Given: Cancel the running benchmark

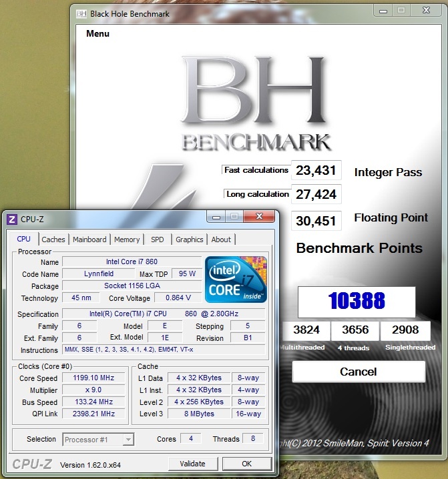Looking at the screenshot, I should pyautogui.click(x=359, y=372).
